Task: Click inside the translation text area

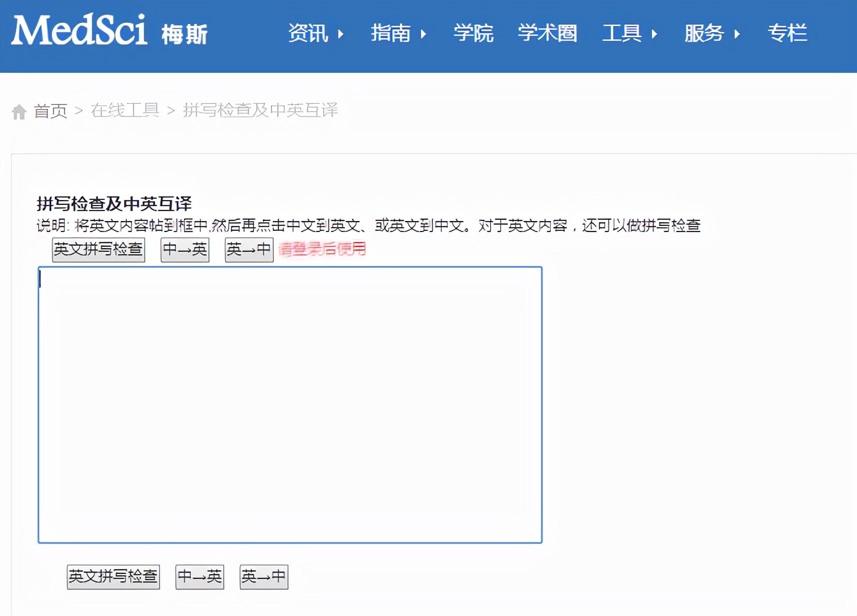Action: (290, 404)
